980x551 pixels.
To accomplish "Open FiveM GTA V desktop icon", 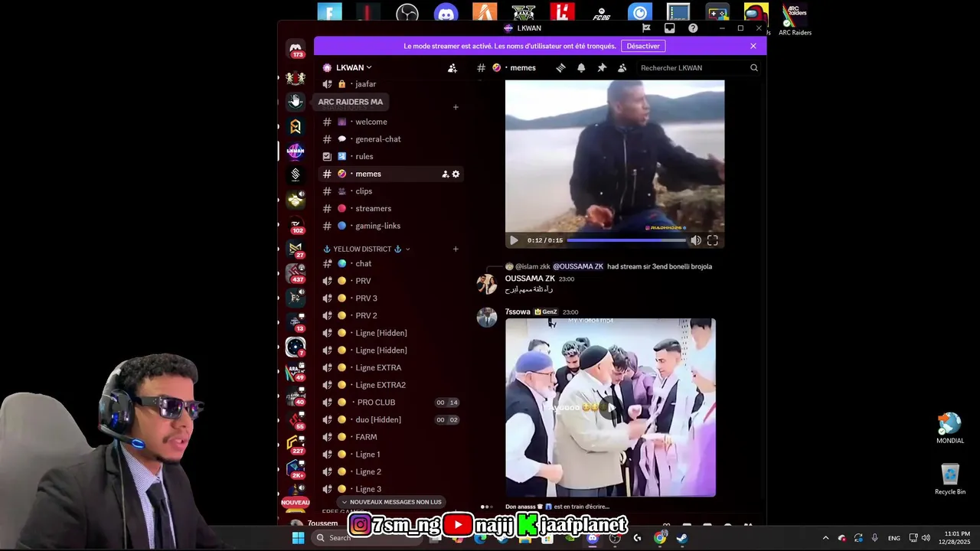I will (523, 14).
